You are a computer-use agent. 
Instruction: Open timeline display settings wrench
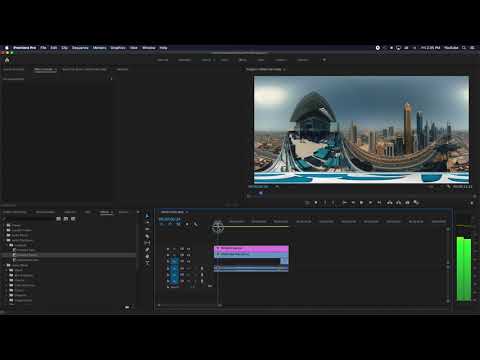pyautogui.click(x=195, y=224)
